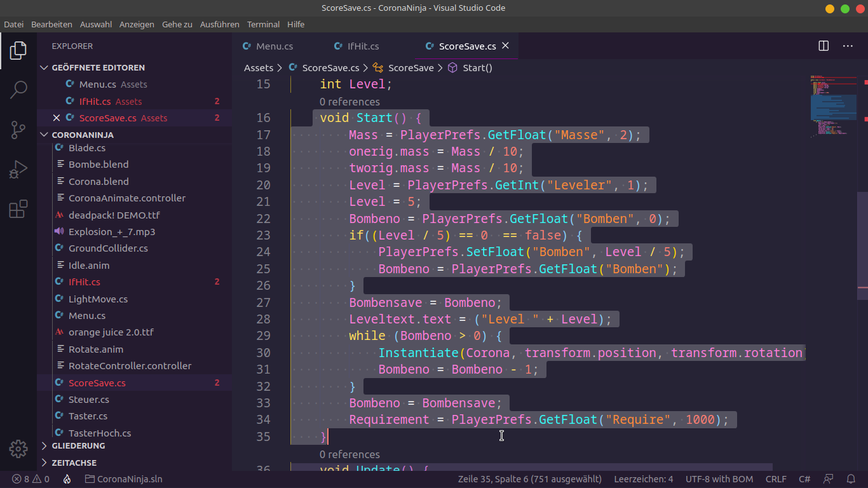The width and height of the screenshot is (868, 488).
Task: Open the Explorer view in activity bar
Action: [x=18, y=50]
